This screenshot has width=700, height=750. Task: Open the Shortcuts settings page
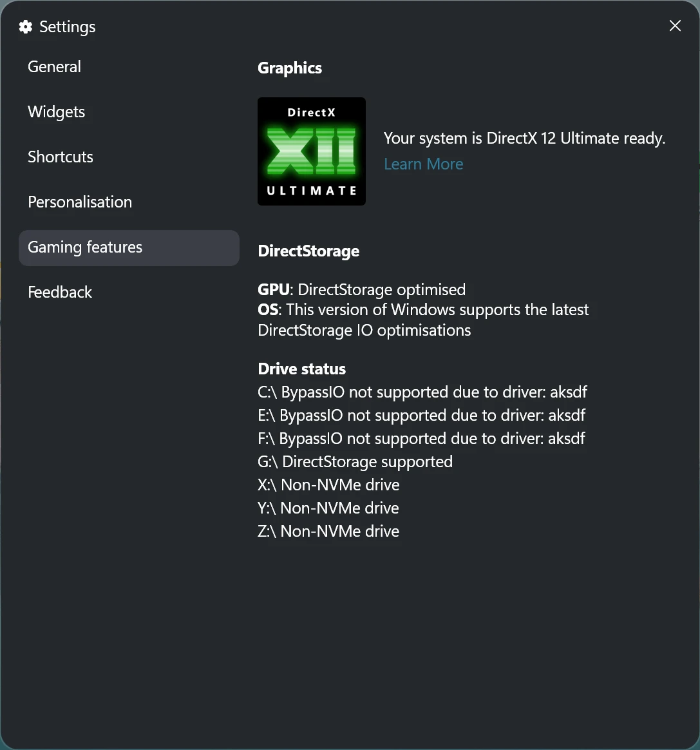coord(60,157)
